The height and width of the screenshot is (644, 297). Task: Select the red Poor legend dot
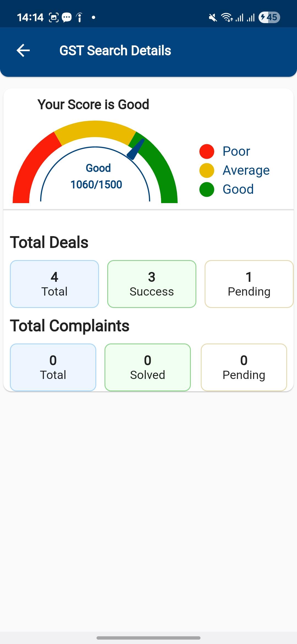pyautogui.click(x=207, y=151)
